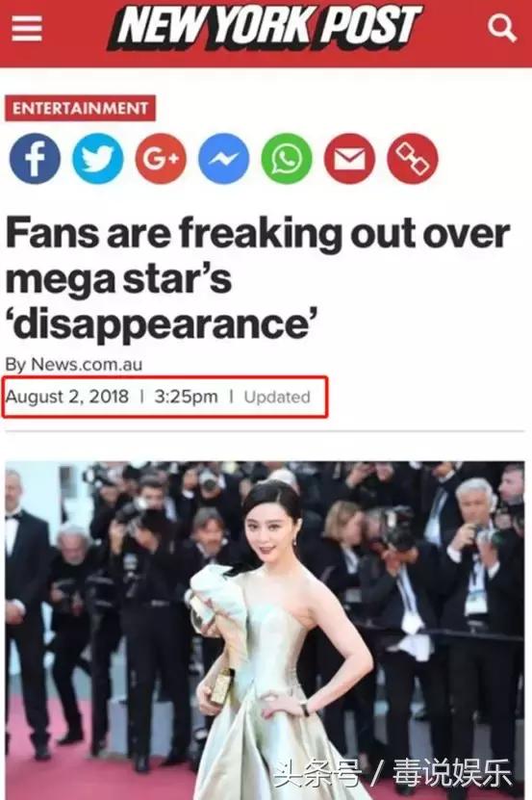
Task: Click the 毒说娱乐 watermark text
Action: [451, 774]
